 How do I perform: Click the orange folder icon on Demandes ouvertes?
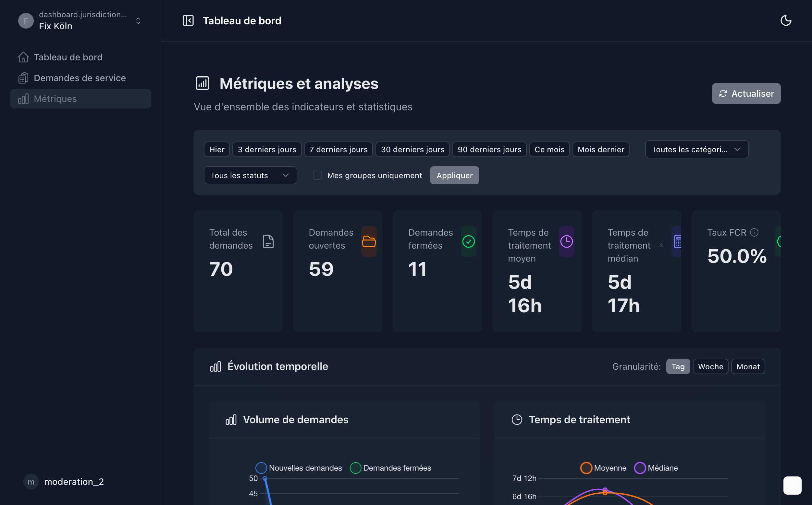[369, 241]
